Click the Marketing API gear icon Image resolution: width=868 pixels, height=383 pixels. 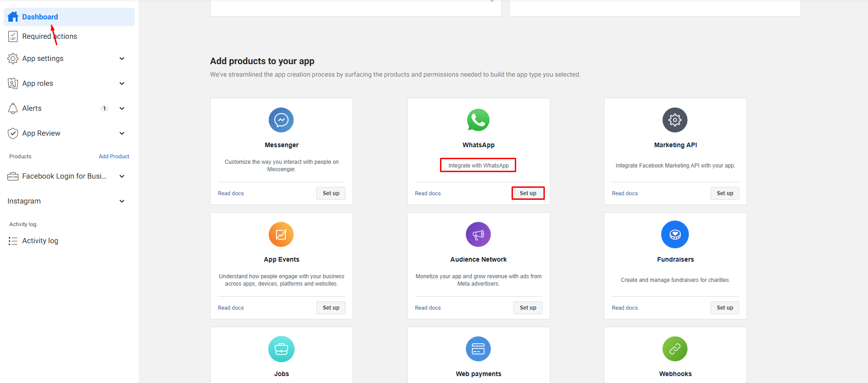point(675,120)
